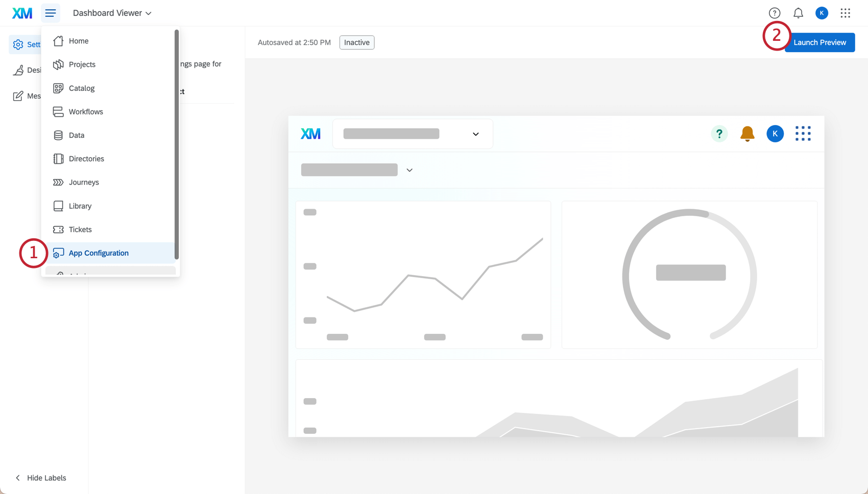The image size is (868, 494).
Task: Open the app grid waffle icon
Action: (846, 13)
